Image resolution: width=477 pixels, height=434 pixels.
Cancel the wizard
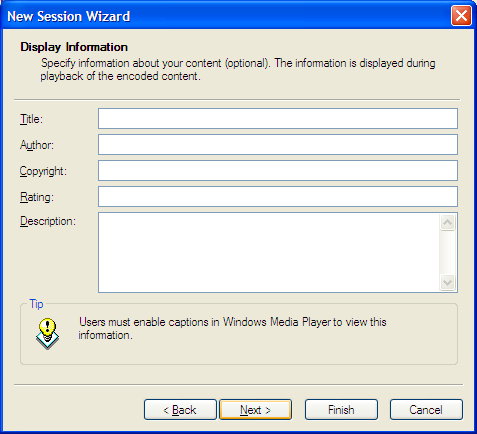[x=426, y=410]
